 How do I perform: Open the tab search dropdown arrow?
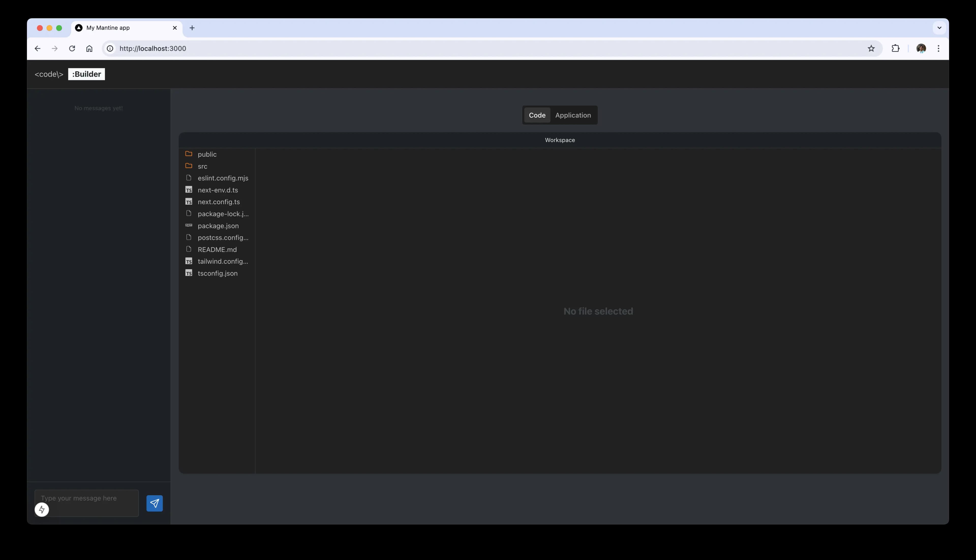coord(939,28)
